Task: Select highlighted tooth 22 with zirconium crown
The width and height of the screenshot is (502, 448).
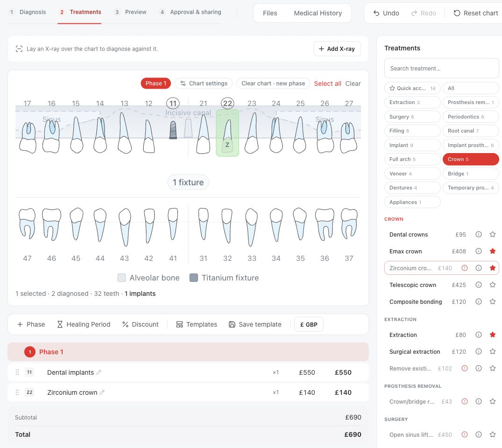Action: [227, 133]
